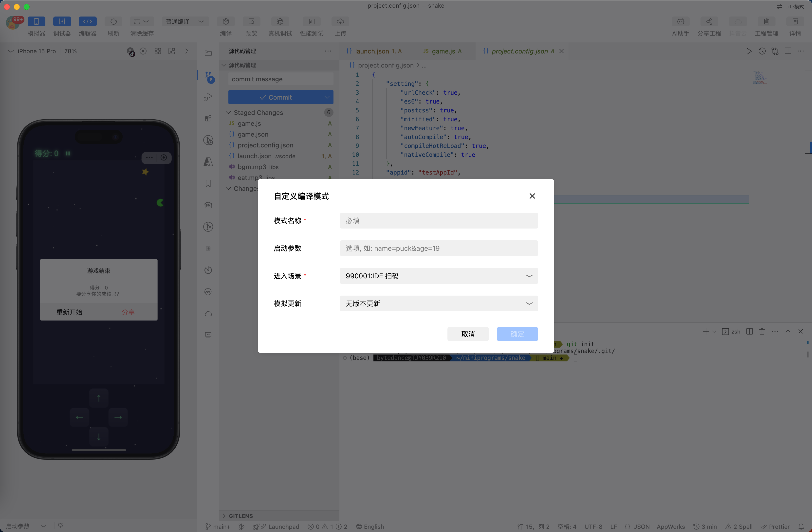Click the 分享工程 share project icon

[x=709, y=21]
